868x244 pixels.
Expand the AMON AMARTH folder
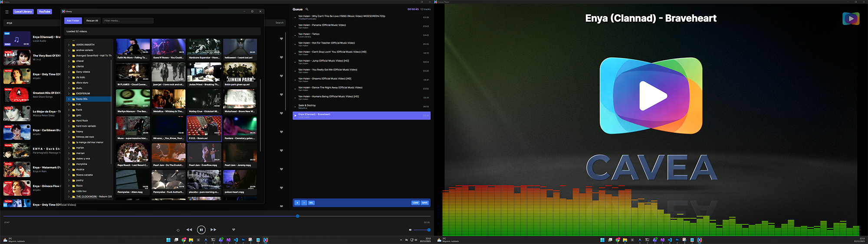click(69, 45)
